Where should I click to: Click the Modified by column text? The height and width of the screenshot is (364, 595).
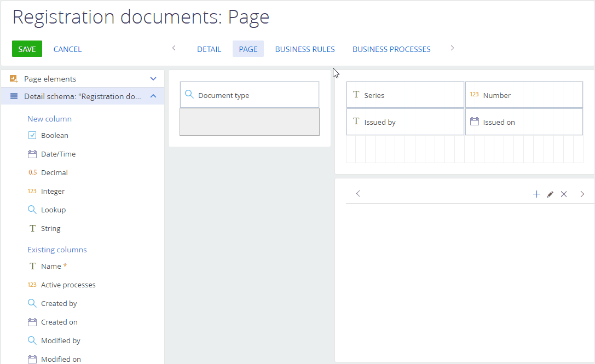point(61,341)
